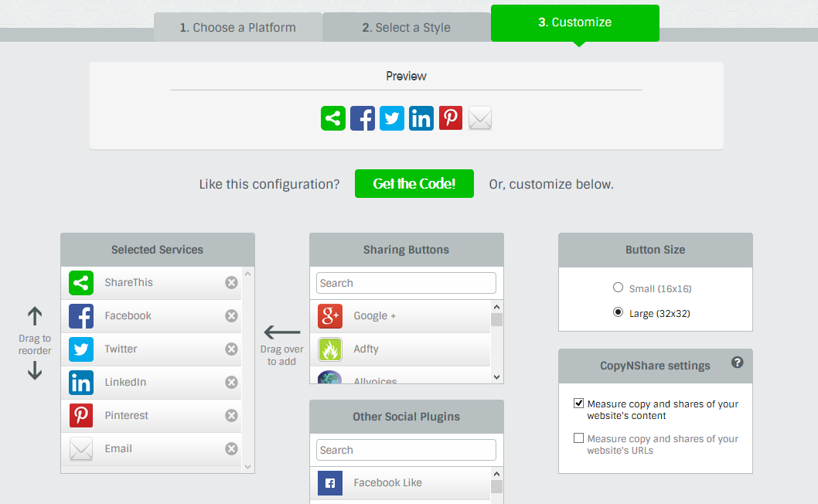Click the Email envelope icon in the Preview

tap(480, 118)
